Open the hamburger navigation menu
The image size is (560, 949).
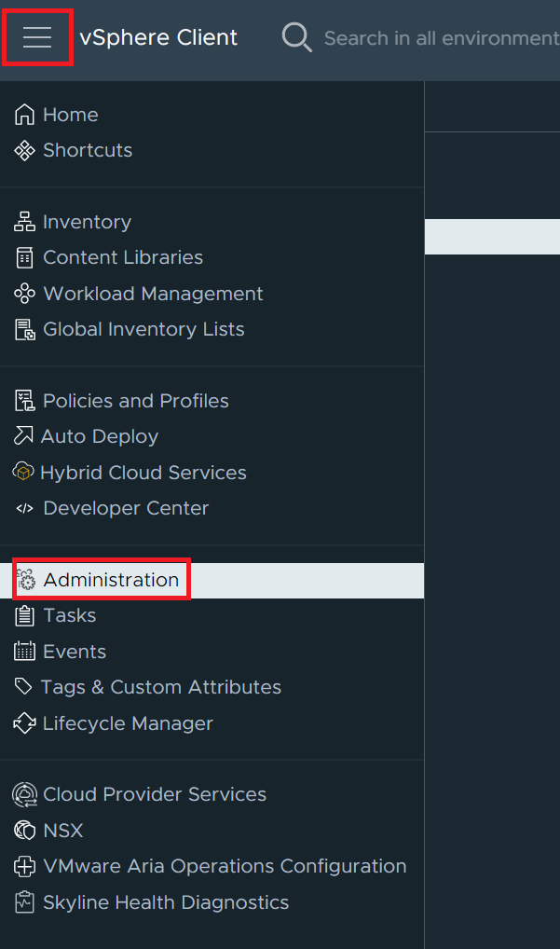(x=37, y=37)
